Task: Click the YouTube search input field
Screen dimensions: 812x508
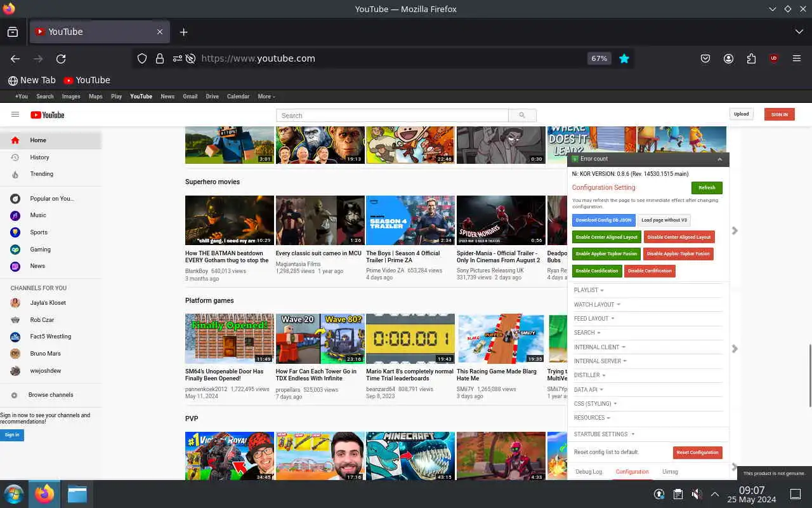Action: (x=392, y=115)
